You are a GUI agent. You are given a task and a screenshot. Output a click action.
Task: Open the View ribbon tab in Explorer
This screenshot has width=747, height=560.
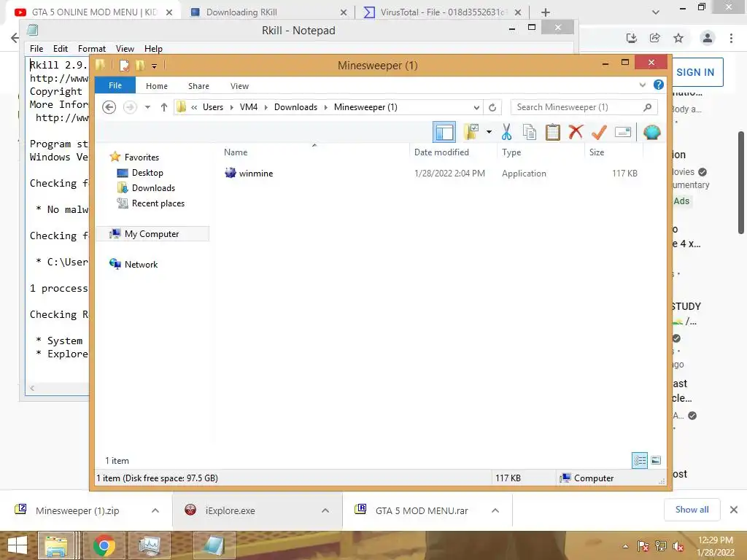click(239, 86)
